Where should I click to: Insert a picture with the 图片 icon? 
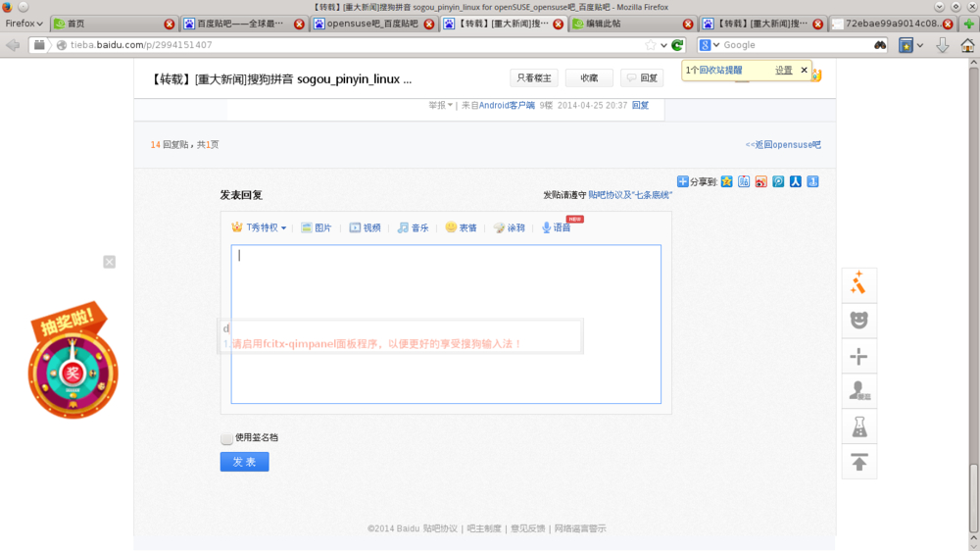(316, 227)
